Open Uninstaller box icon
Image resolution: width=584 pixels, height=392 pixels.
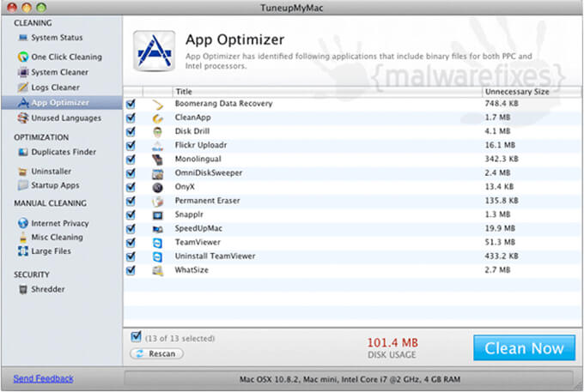23,172
